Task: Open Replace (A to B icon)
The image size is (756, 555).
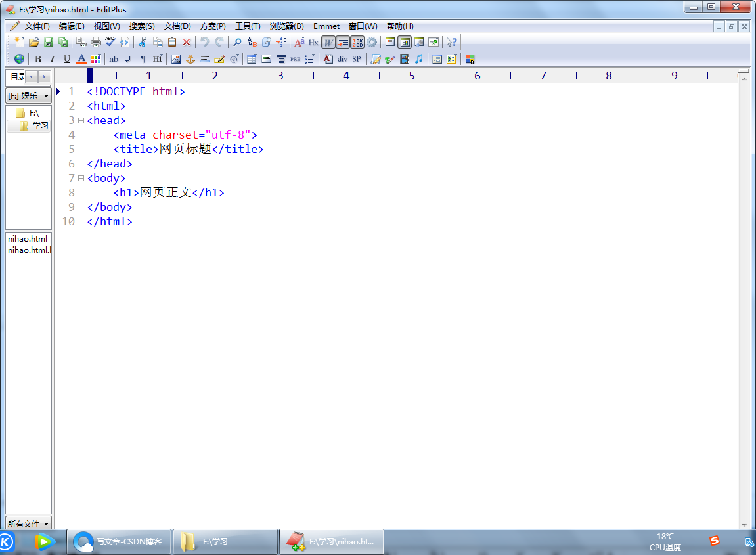Action: (x=252, y=43)
